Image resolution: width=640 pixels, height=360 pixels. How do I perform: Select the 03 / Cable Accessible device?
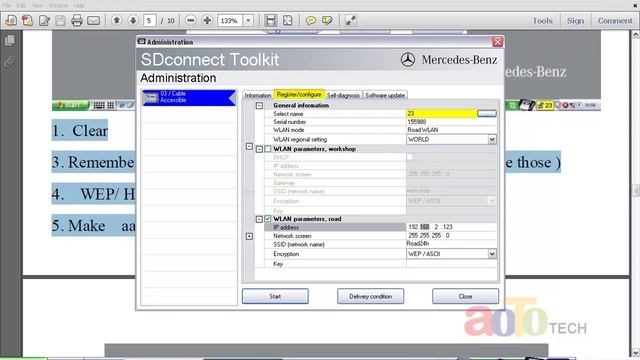coord(189,97)
